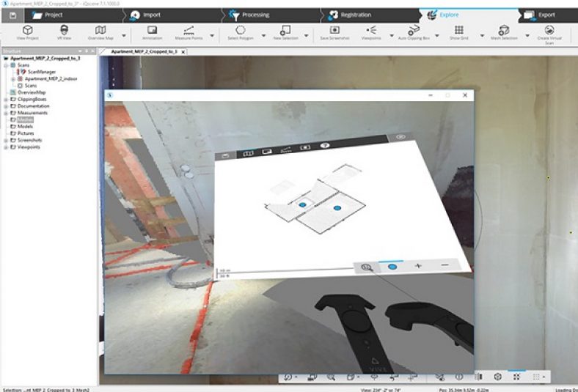Viewport: 578px width, 392px height.
Task: Expand the Screenshots tree folder
Action: point(6,140)
